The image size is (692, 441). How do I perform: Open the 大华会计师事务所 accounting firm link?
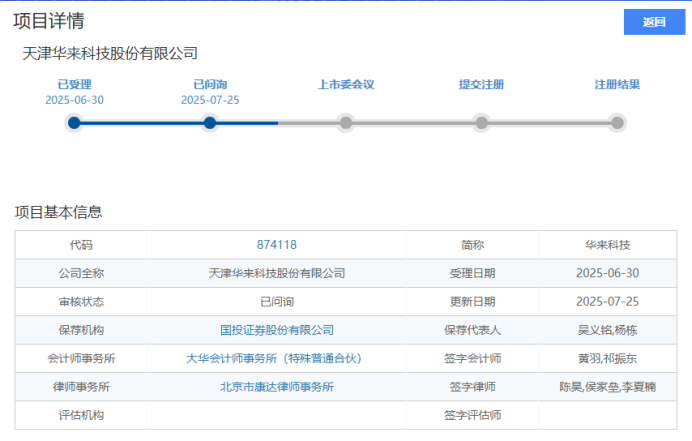point(277,358)
